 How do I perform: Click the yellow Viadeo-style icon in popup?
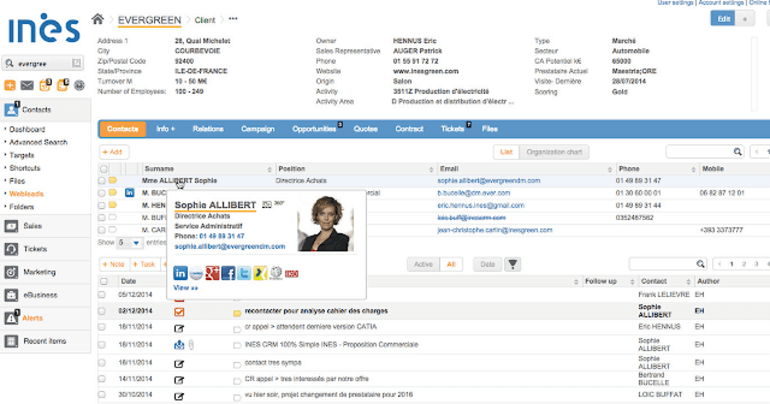click(x=260, y=273)
